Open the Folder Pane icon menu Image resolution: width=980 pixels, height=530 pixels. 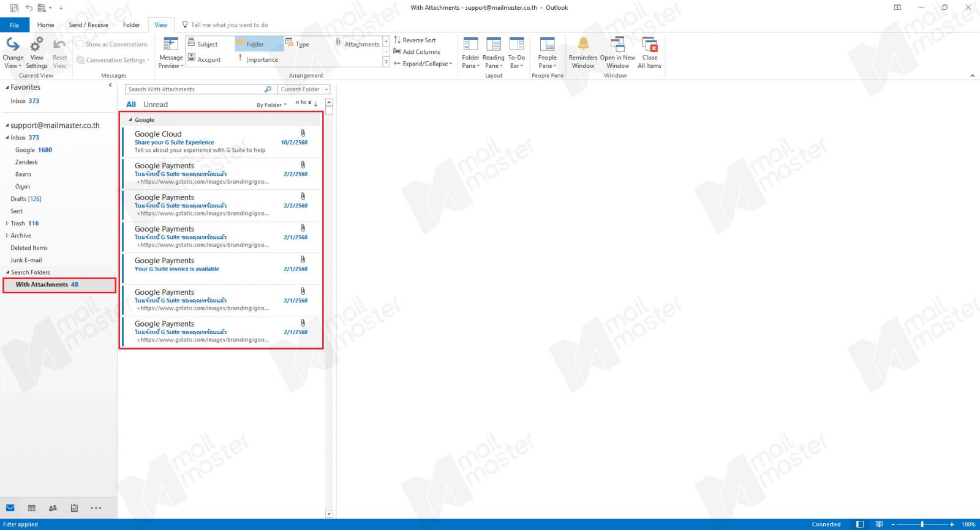pos(470,45)
